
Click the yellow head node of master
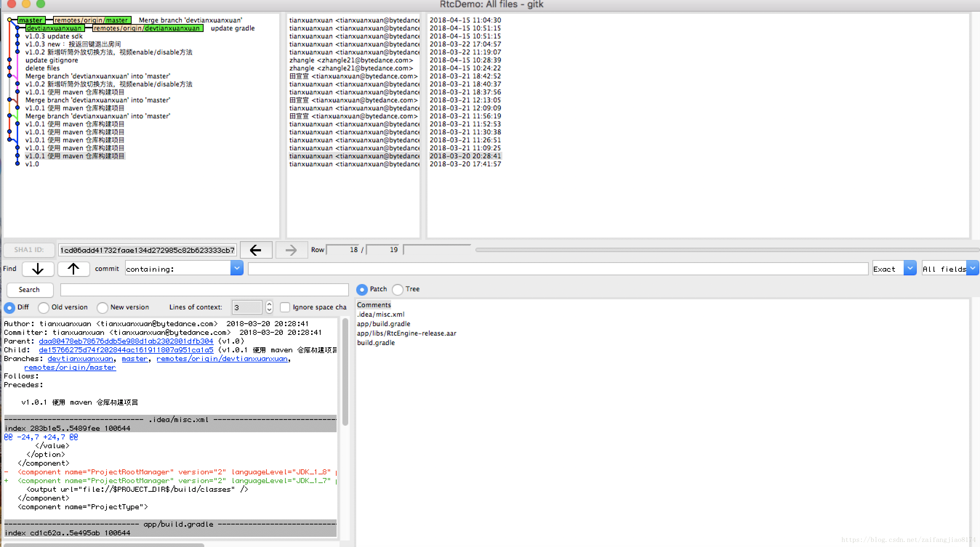tap(9, 20)
